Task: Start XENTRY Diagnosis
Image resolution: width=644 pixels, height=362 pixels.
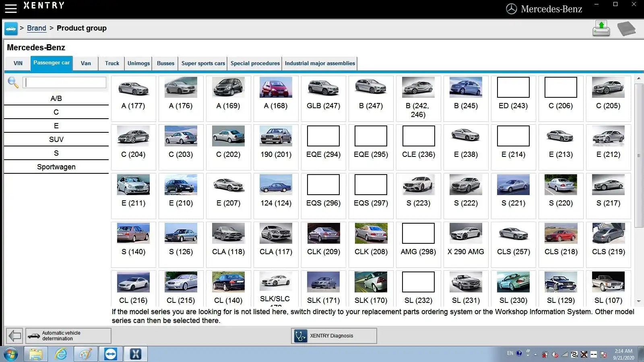Action: click(x=334, y=336)
